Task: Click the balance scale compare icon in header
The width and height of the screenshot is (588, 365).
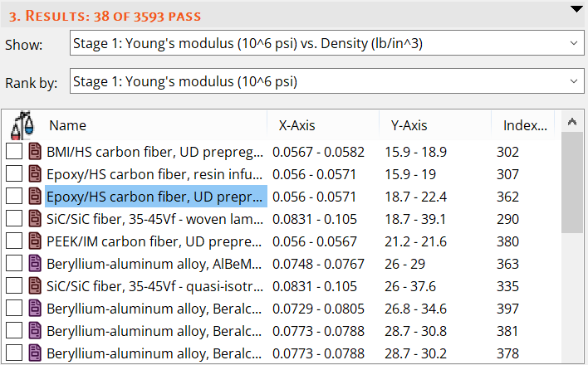Action: pyautogui.click(x=22, y=126)
